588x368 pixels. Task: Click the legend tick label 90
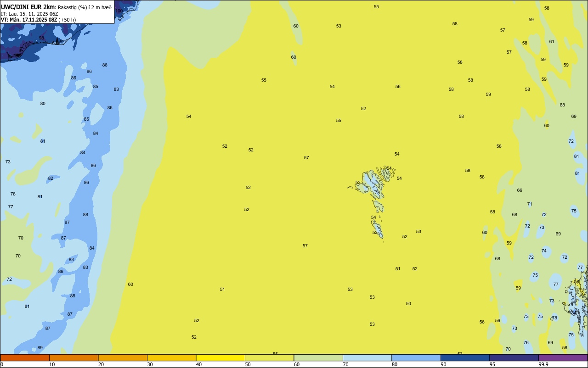[444, 364]
